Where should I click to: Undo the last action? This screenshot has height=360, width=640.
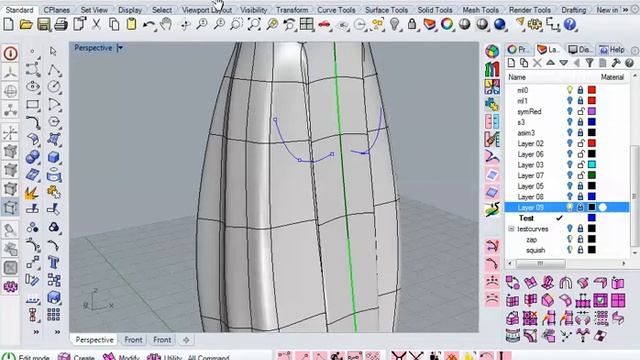pyautogui.click(x=149, y=25)
